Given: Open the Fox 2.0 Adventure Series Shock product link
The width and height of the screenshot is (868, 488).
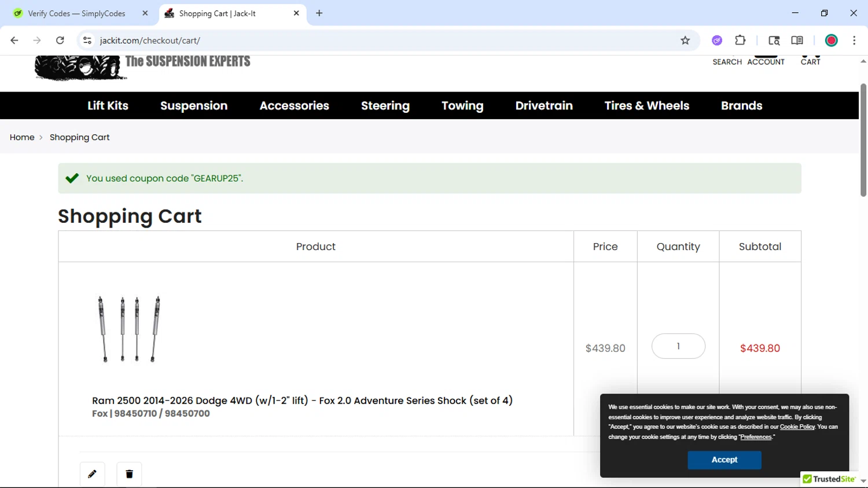Looking at the screenshot, I should pyautogui.click(x=302, y=401).
